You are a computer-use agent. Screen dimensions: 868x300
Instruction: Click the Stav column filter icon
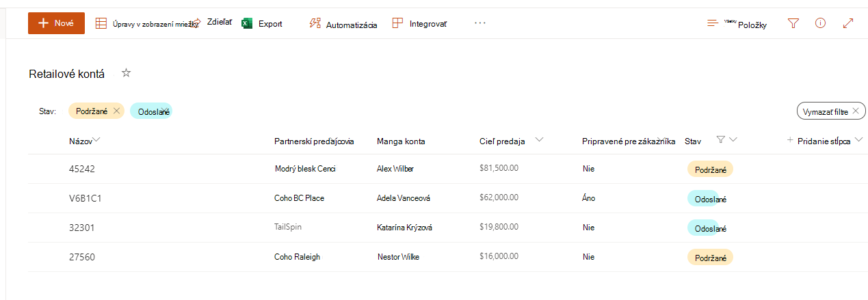point(720,139)
